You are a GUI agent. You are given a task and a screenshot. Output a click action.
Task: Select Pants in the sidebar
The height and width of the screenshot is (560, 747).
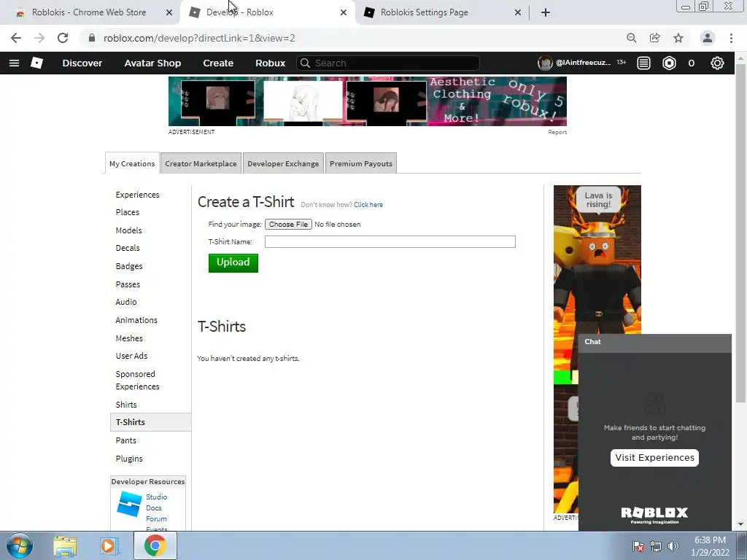125,440
